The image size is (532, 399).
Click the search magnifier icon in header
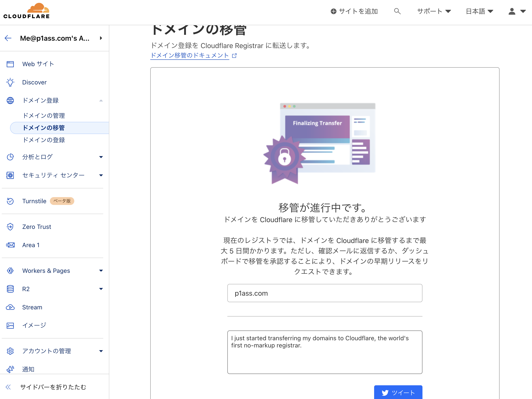[397, 11]
